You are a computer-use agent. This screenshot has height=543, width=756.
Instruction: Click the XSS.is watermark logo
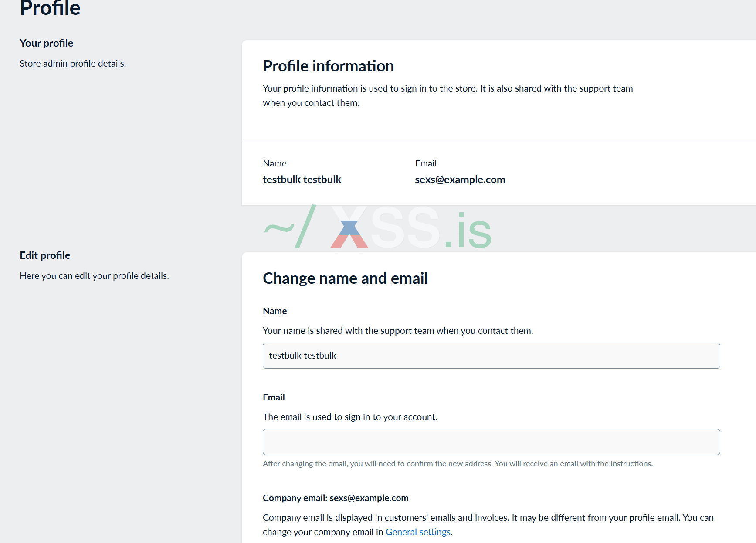[x=378, y=228]
